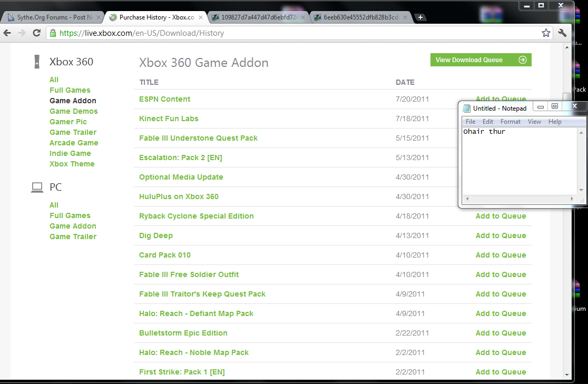Click the green padlock security icon
This screenshot has height=384, width=588.
coord(53,33)
